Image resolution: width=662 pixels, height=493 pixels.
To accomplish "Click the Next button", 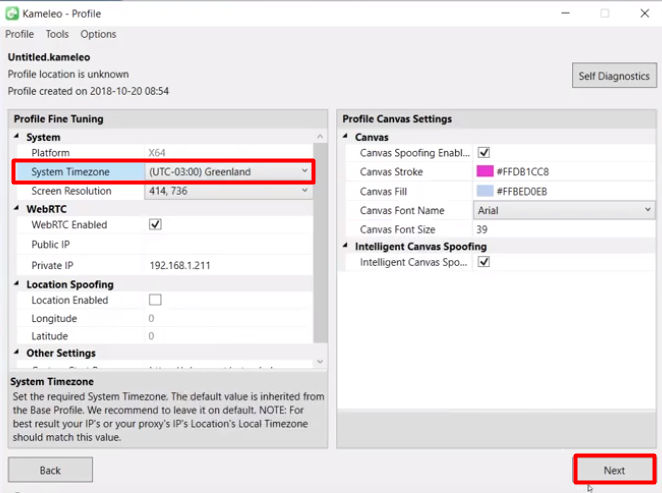I will [614, 470].
